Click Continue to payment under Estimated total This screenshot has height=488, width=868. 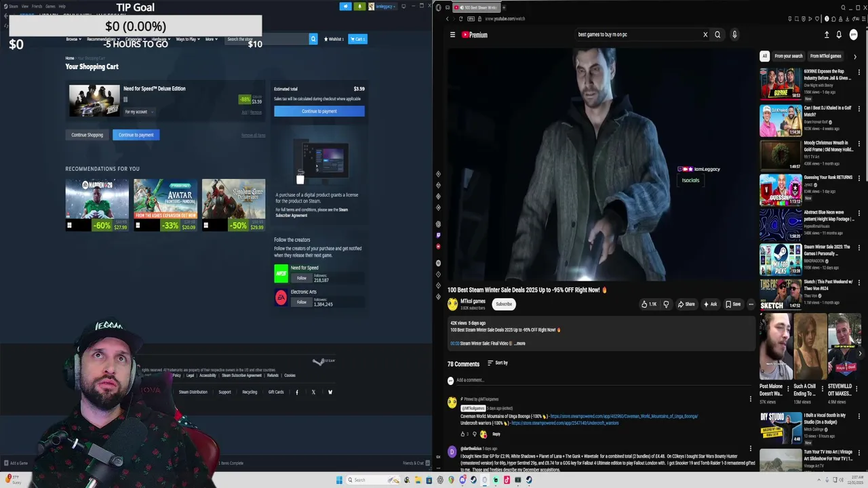coord(319,111)
